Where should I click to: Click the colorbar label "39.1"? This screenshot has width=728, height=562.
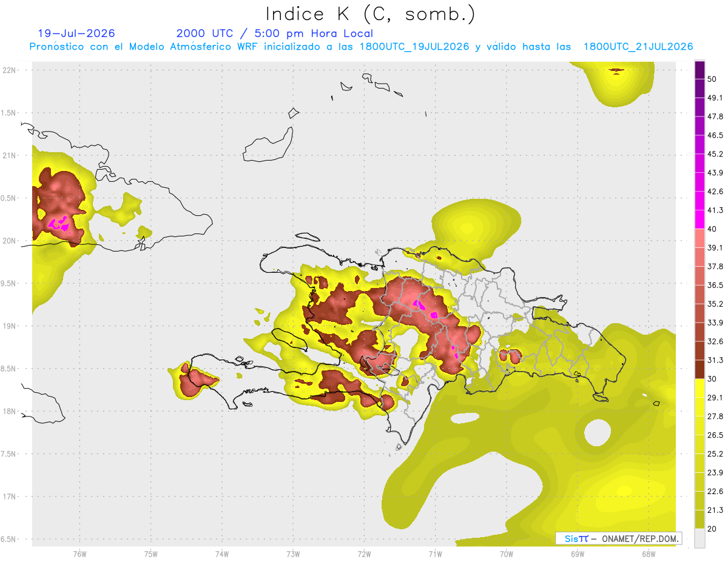(x=715, y=247)
